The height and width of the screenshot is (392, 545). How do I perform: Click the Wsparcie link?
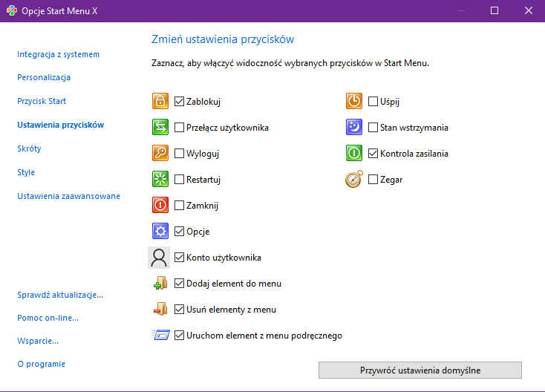pyautogui.click(x=38, y=341)
